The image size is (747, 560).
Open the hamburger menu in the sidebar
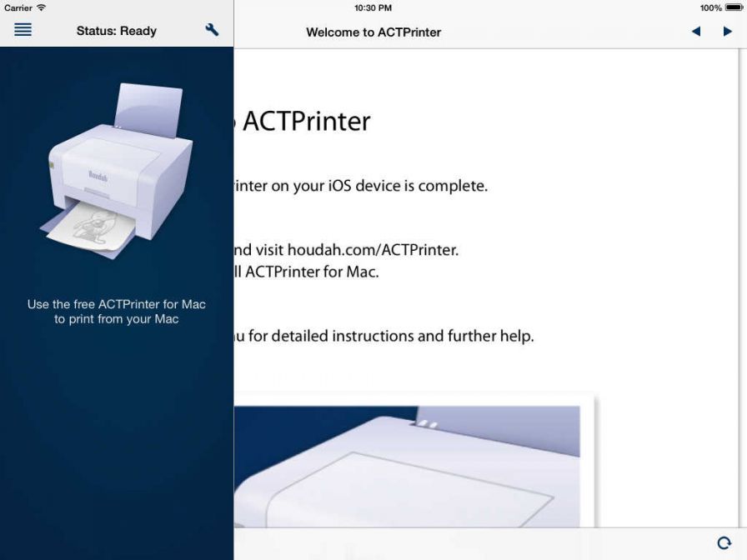(x=23, y=30)
